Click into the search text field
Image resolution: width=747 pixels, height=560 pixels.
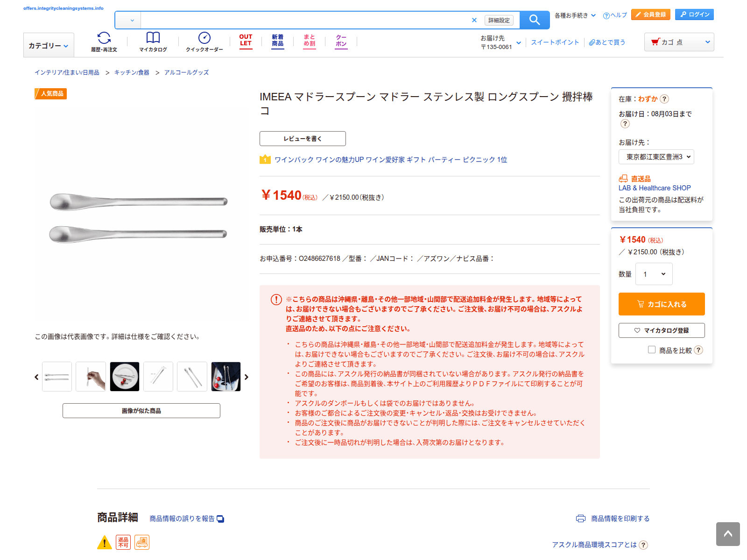click(x=305, y=20)
